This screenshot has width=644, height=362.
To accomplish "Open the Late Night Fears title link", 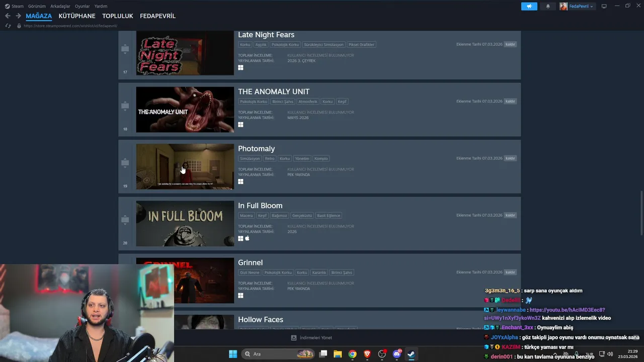I will point(266,35).
